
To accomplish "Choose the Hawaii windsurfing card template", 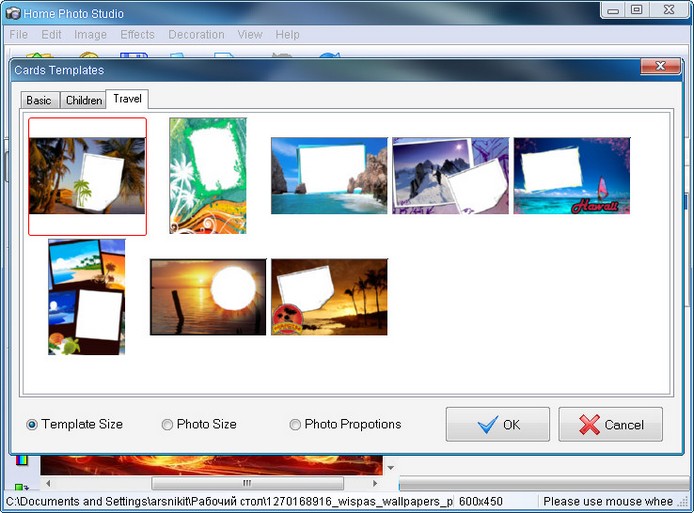I will 571,175.
